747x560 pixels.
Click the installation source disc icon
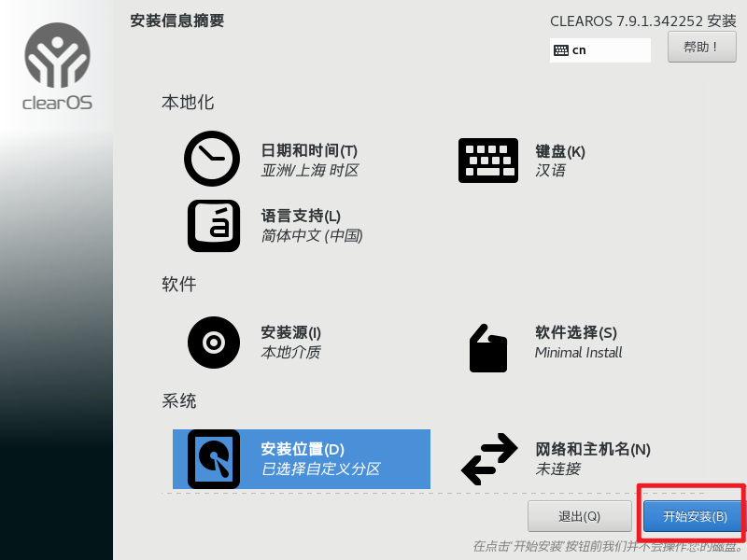point(214,343)
